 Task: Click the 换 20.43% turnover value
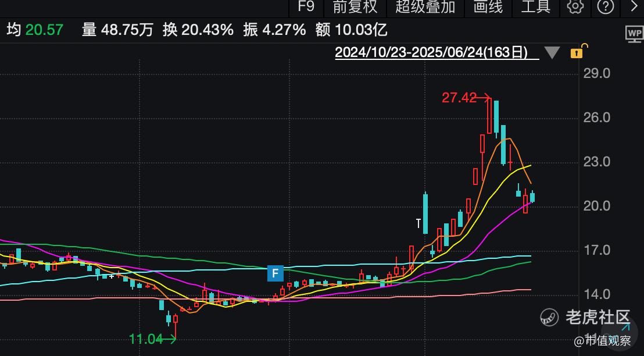(198, 30)
